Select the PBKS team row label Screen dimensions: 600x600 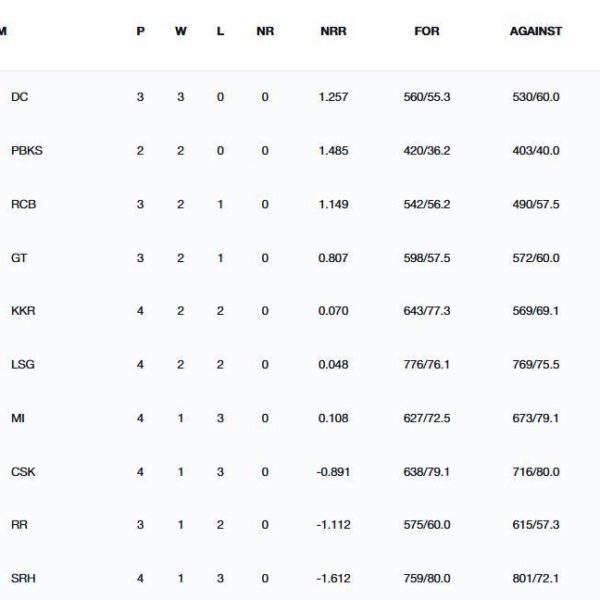(27, 151)
